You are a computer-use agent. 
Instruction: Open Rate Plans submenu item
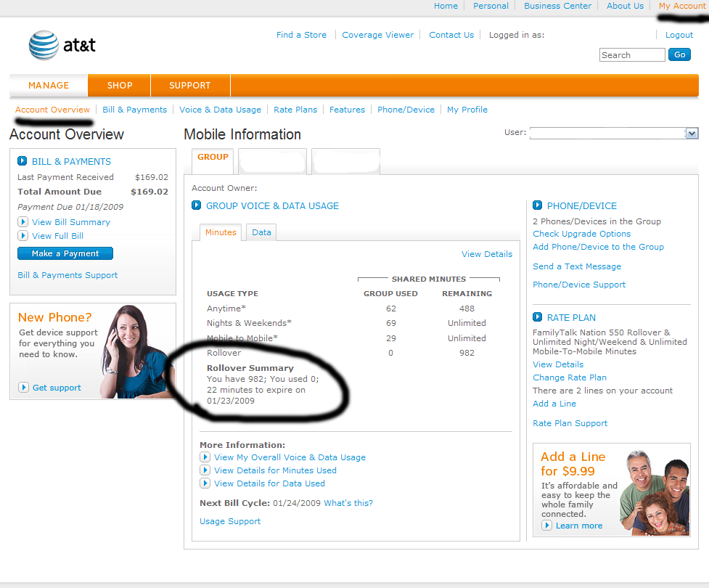pos(295,110)
